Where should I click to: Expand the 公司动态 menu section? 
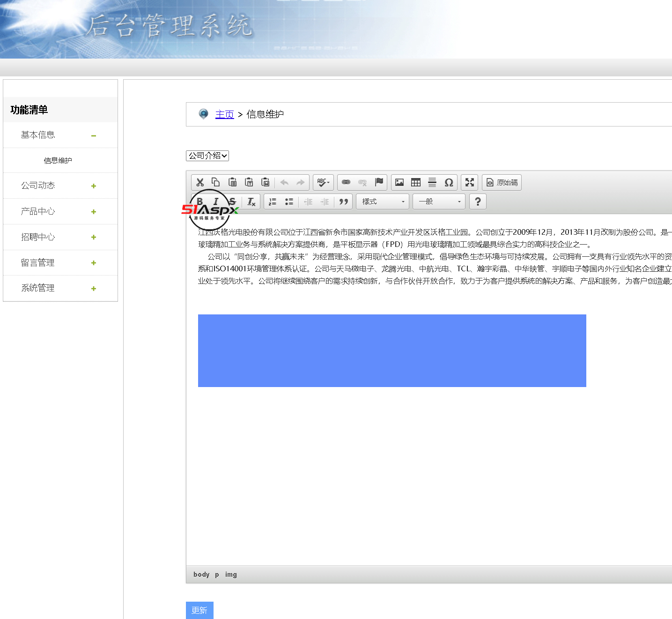[60, 186]
